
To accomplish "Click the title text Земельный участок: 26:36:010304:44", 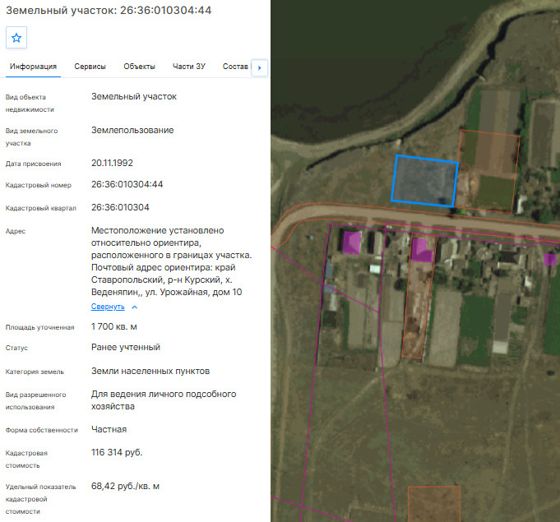I will (x=109, y=10).
